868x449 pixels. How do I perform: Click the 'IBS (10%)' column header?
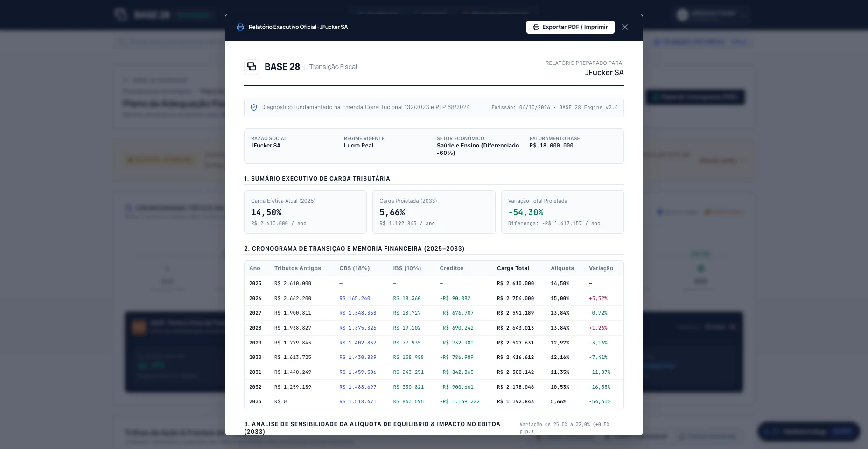pos(407,268)
